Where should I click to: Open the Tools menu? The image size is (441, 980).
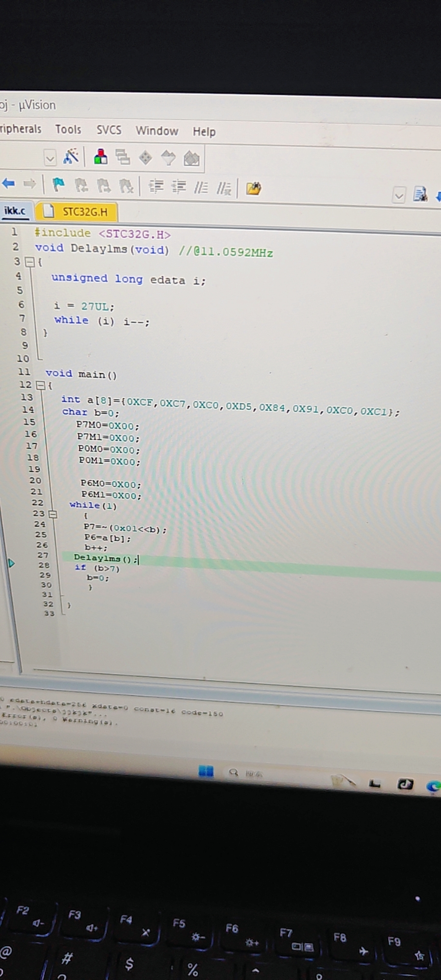tap(68, 129)
